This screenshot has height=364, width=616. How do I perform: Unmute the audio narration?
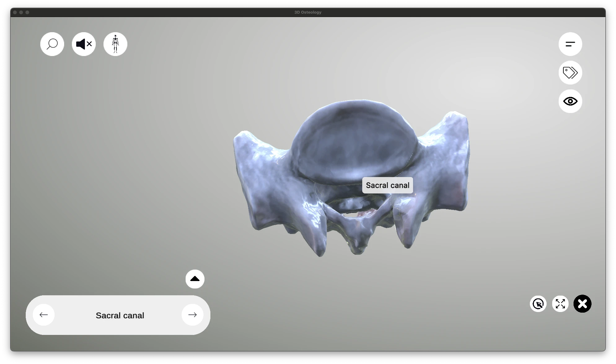(x=83, y=44)
